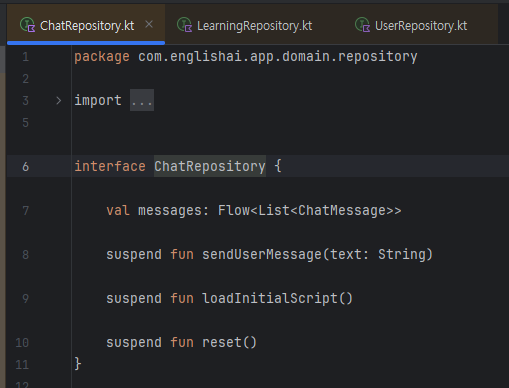Viewport: 509px width, 388px height.
Task: Open the UserRepository.kt tab
Action: pyautogui.click(x=421, y=26)
